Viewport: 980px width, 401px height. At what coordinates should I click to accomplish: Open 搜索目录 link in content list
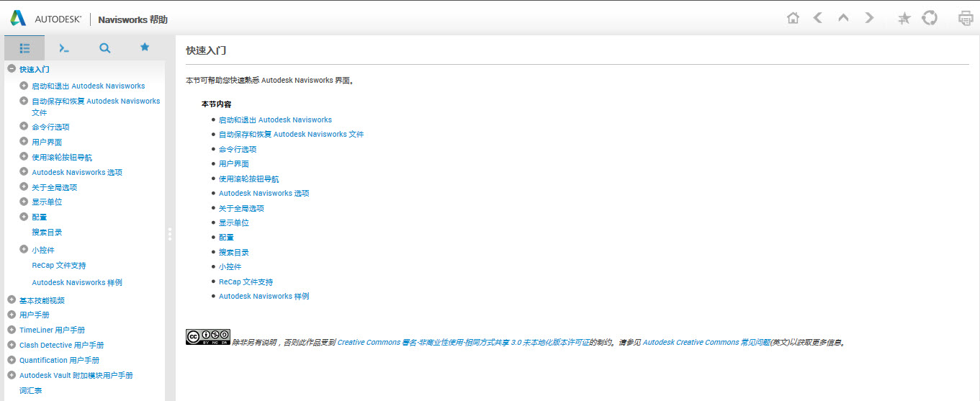pos(234,253)
